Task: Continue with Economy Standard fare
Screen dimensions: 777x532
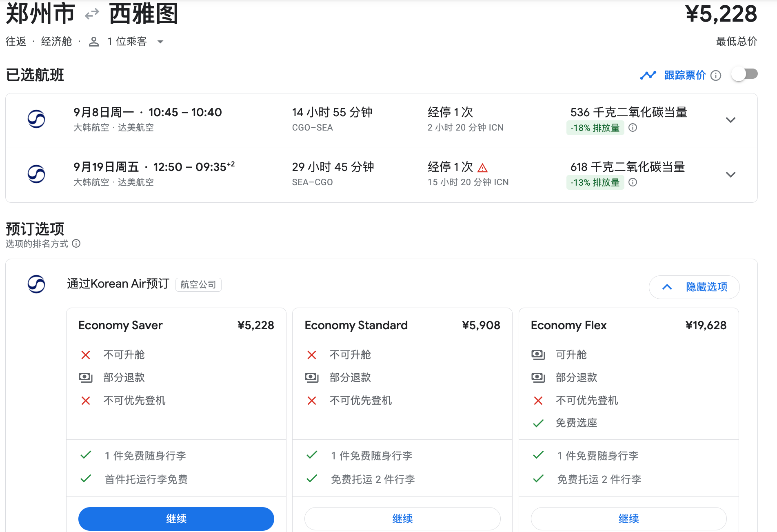Action: [x=402, y=519]
